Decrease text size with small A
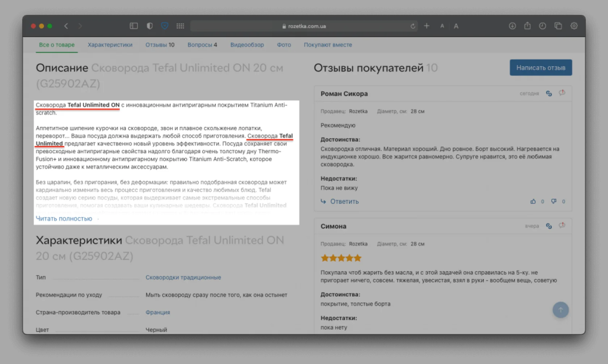Screen dimensions: 608x364 click(442, 26)
